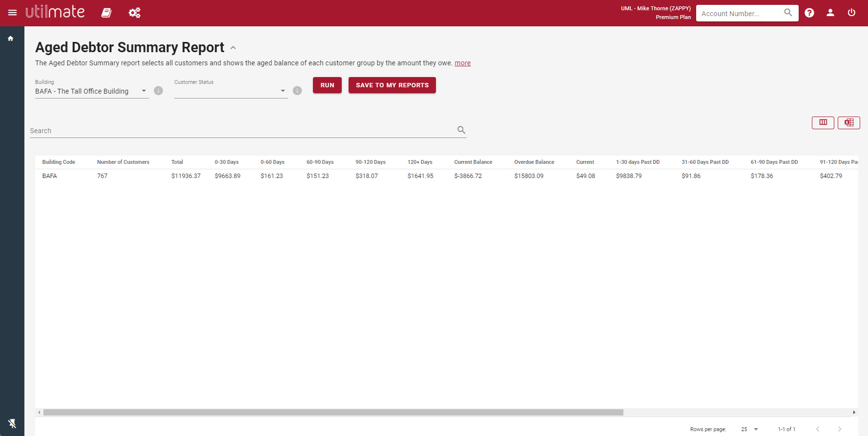
Task: Open the reports book icon
Action: [x=106, y=13]
